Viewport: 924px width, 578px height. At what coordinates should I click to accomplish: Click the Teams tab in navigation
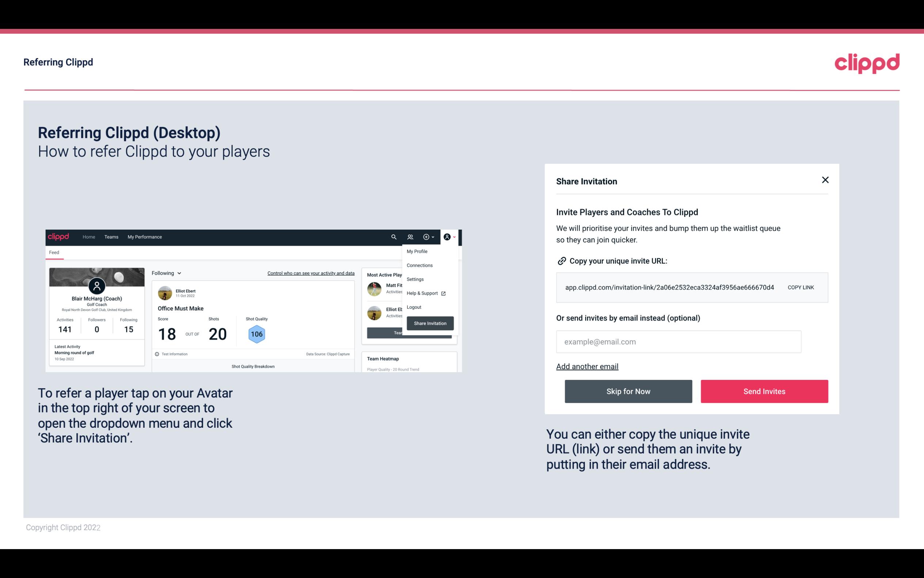click(111, 237)
